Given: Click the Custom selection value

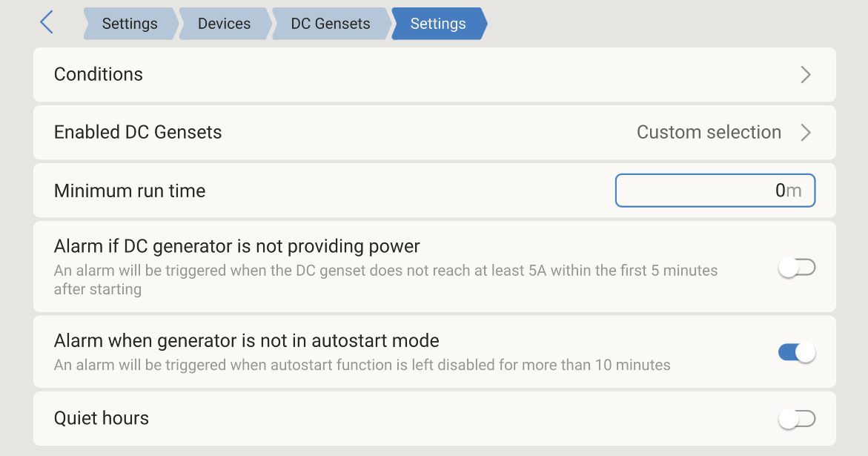Looking at the screenshot, I should 709,132.
